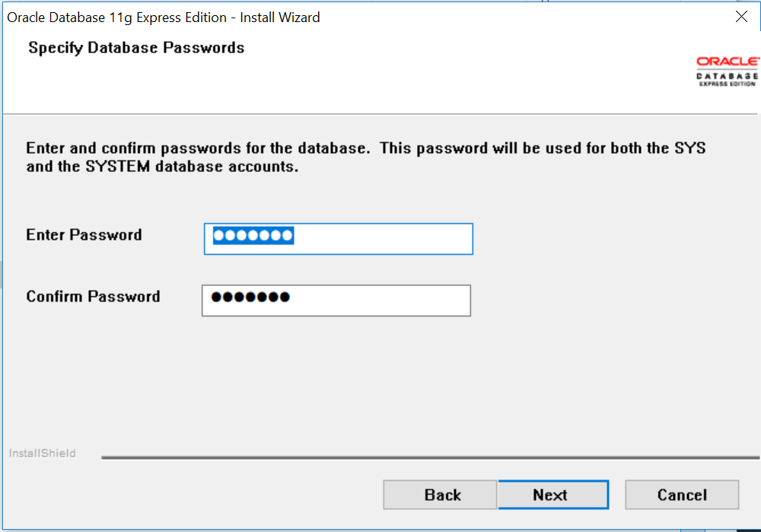Focus the Confirm Password field

336,301
